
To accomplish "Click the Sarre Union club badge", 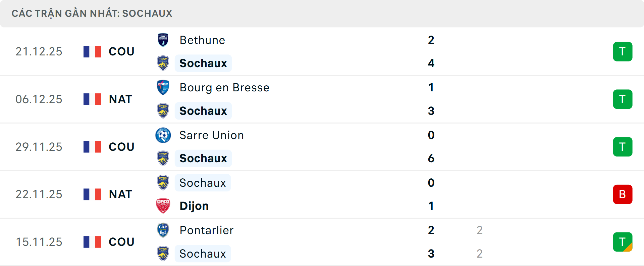I will click(x=163, y=135).
